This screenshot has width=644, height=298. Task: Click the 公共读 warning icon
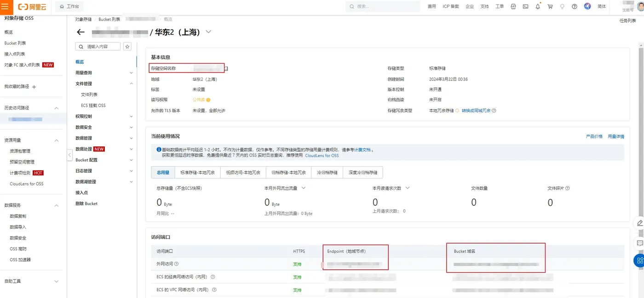point(208,100)
